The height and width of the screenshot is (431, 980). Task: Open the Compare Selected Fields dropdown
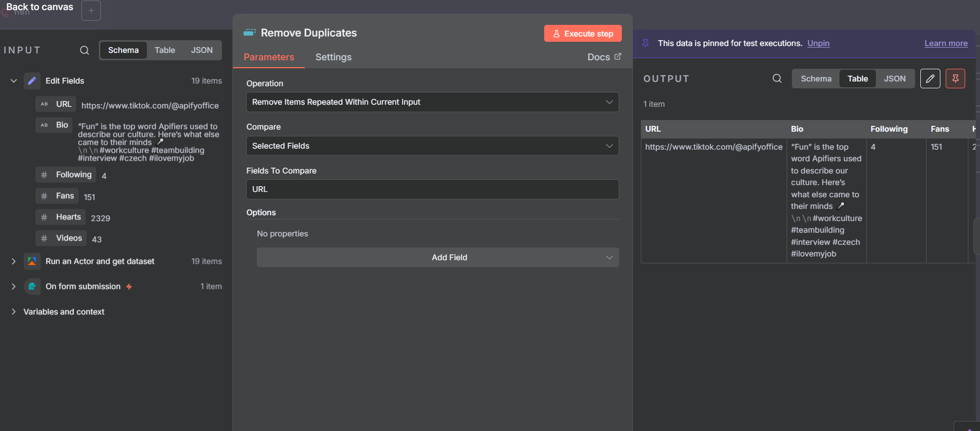coord(432,146)
